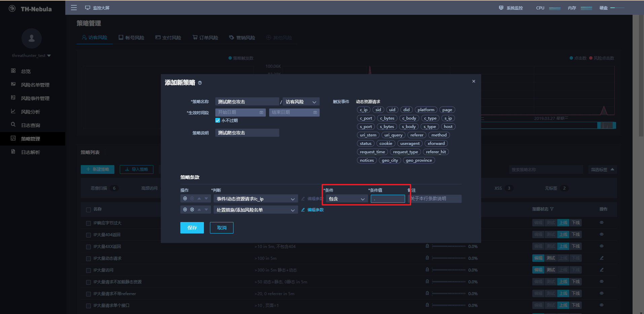Click the 保存 button
This screenshot has width=644, height=314.
click(192, 228)
